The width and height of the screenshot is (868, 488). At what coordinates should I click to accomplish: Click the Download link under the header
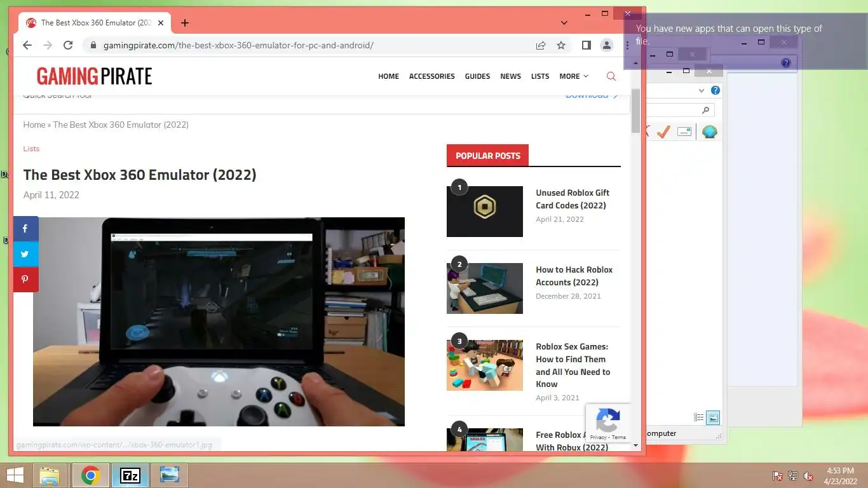tap(591, 95)
